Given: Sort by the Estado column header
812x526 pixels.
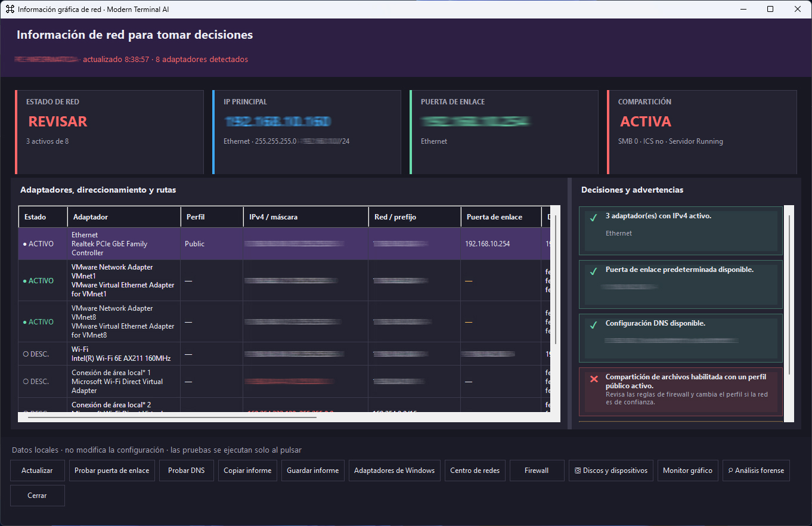Looking at the screenshot, I should click(x=43, y=217).
